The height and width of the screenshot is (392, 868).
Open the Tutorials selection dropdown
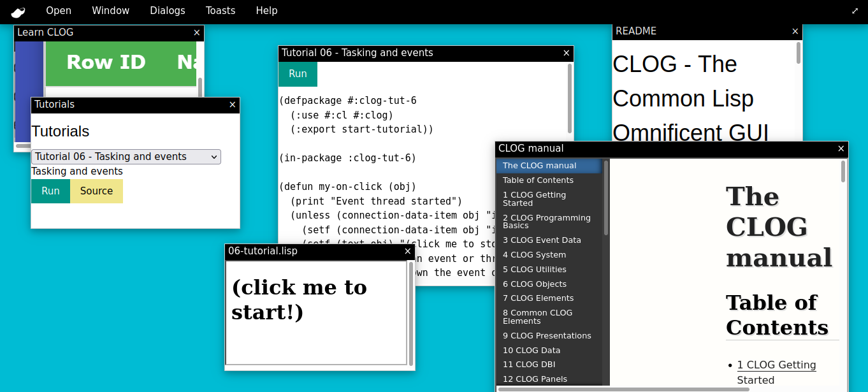coord(126,156)
